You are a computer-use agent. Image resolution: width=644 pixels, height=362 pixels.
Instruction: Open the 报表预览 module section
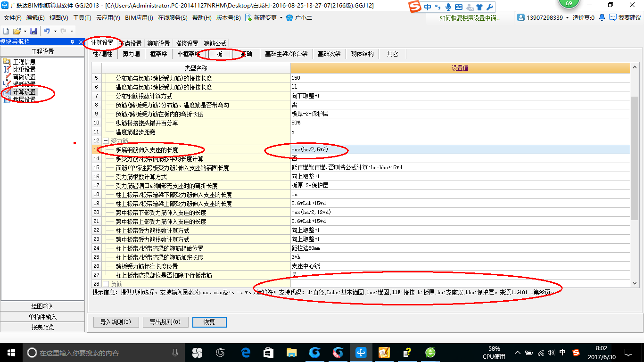click(x=43, y=327)
